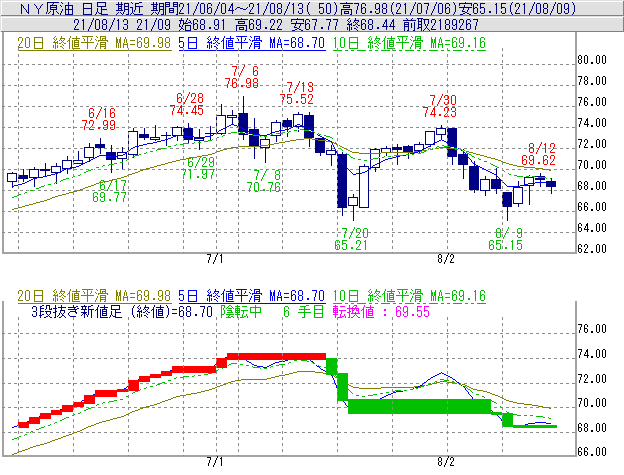Click the 7/6 76.98 high label
This screenshot has width=624, height=475.
(x=242, y=77)
